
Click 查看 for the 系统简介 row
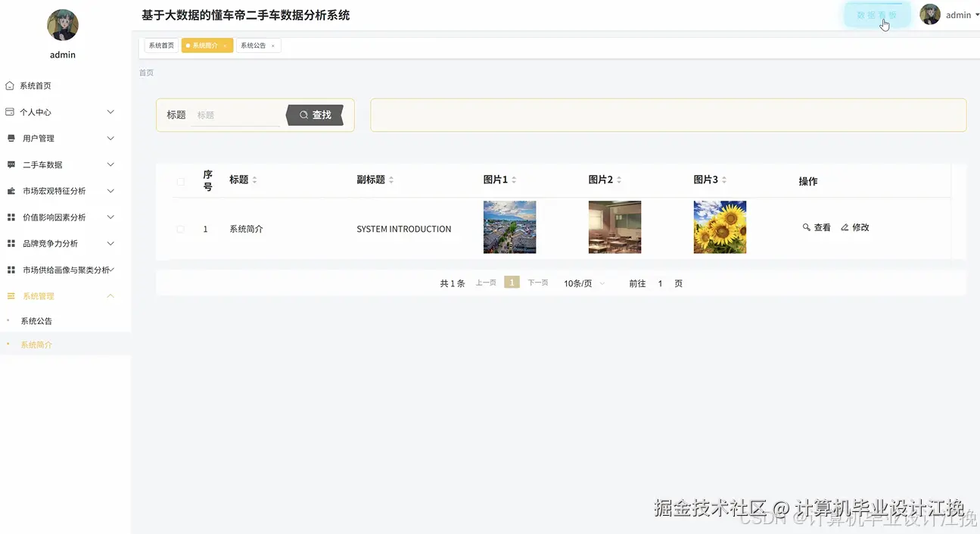817,227
